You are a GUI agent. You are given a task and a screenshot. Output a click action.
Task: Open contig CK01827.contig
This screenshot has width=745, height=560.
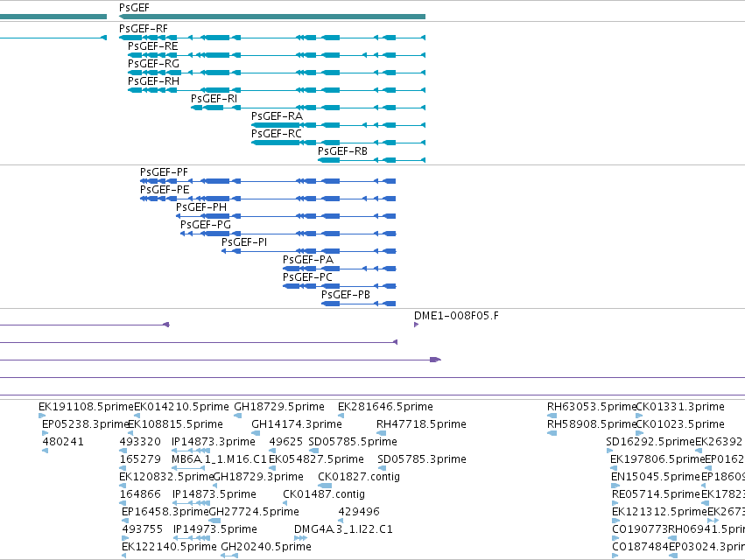point(359,477)
